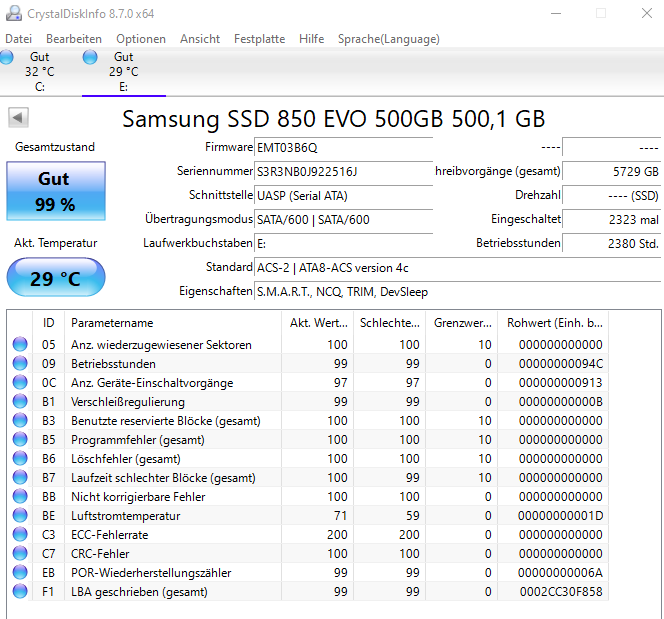Click the CrystalDiskInfo app icon in title bar

(x=14, y=14)
